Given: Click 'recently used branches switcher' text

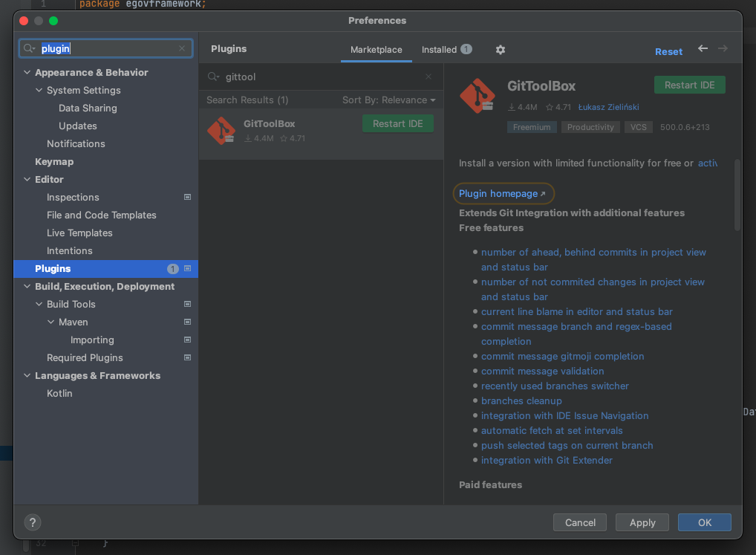Looking at the screenshot, I should click(x=555, y=386).
